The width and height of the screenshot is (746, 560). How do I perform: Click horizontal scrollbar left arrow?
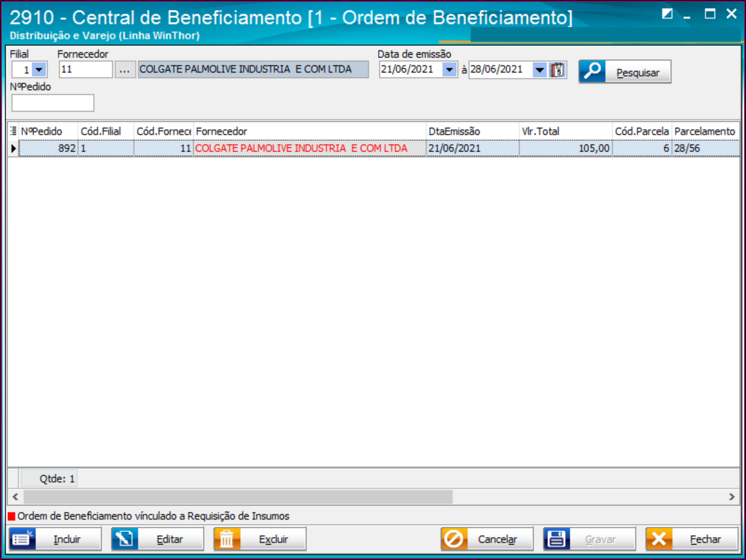click(16, 497)
